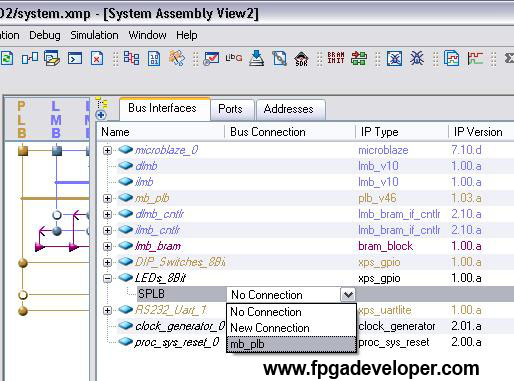This screenshot has height=381, width=514.
Task: Toggle the hollow PLB connector for SPLB
Action: [x=23, y=295]
